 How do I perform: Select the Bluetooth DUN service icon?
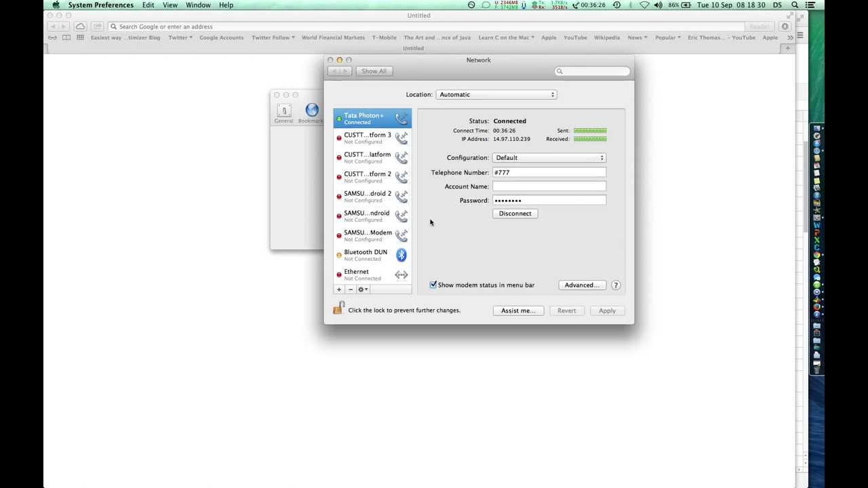401,255
